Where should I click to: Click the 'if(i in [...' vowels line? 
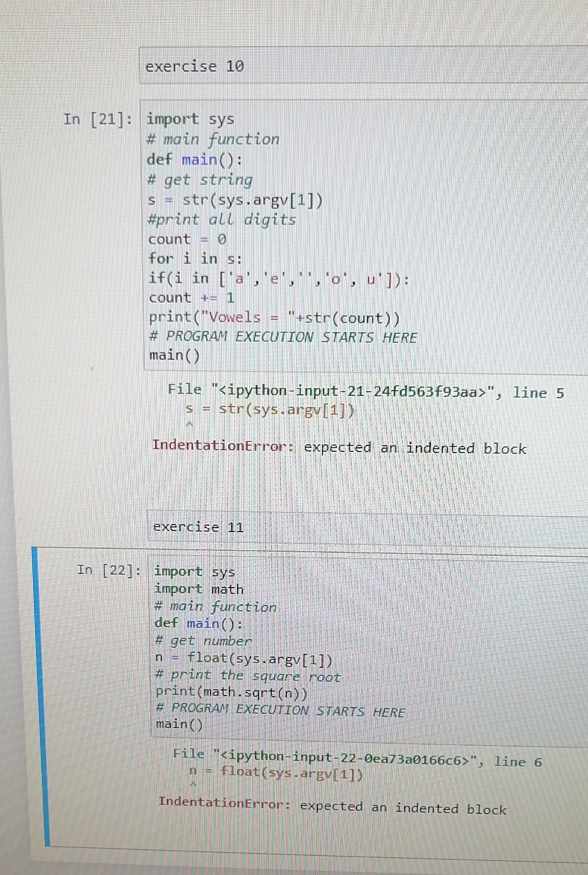point(279,278)
